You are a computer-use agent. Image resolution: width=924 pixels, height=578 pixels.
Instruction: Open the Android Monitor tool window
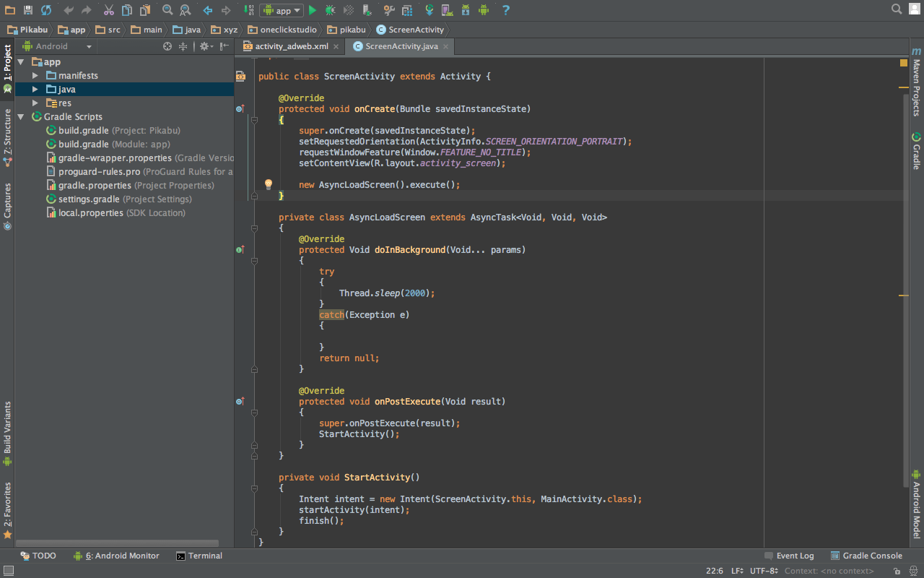[116, 556]
